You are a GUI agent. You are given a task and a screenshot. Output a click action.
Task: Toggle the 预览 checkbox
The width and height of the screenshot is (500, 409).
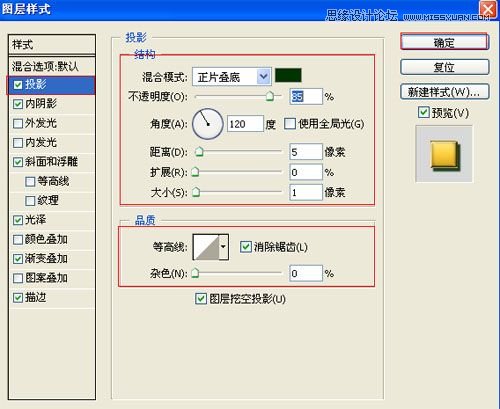pos(424,112)
